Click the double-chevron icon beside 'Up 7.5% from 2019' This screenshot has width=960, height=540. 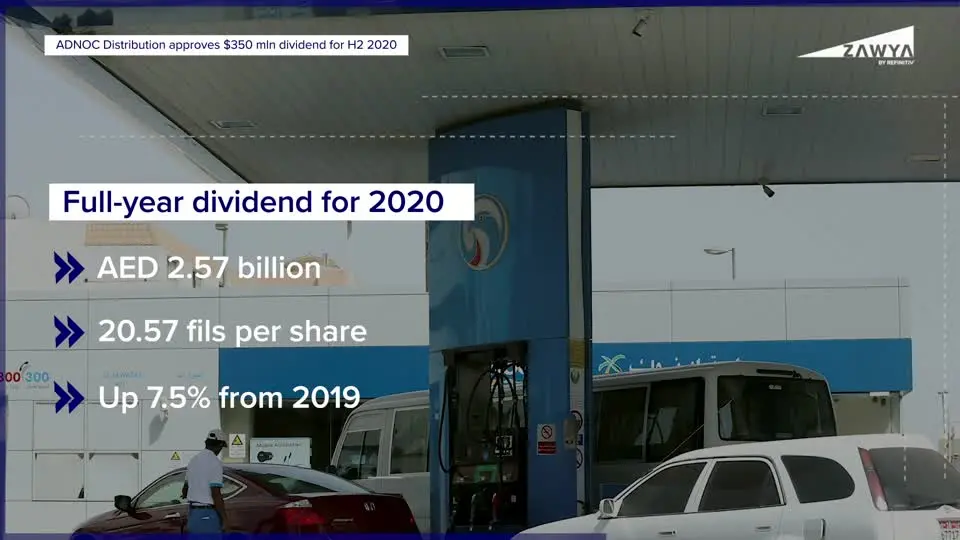pos(69,397)
